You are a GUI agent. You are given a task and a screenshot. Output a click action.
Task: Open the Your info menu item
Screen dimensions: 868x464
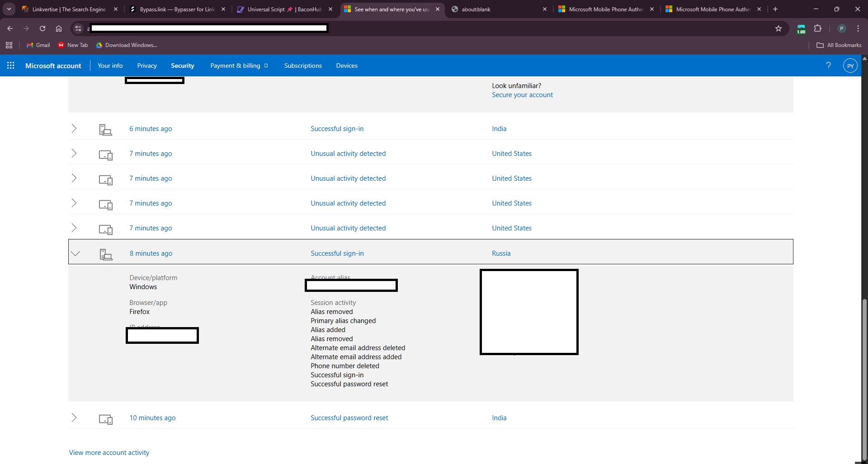pyautogui.click(x=110, y=66)
